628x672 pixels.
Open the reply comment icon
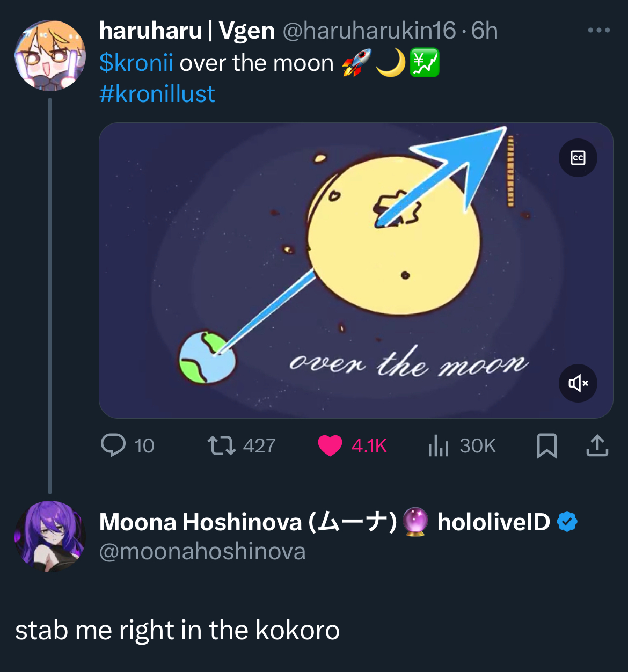click(113, 445)
